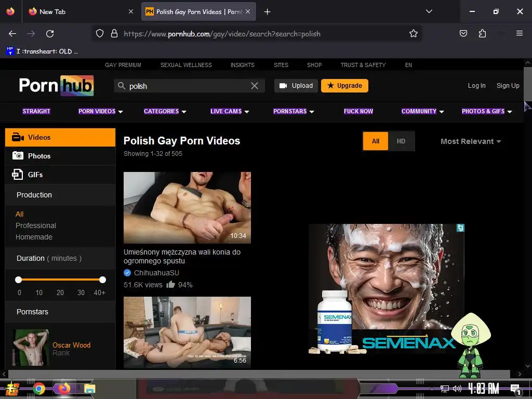Viewport: 532px width, 399px height.
Task: Close the Polish Gay Porn Videos tab
Action: point(248,11)
